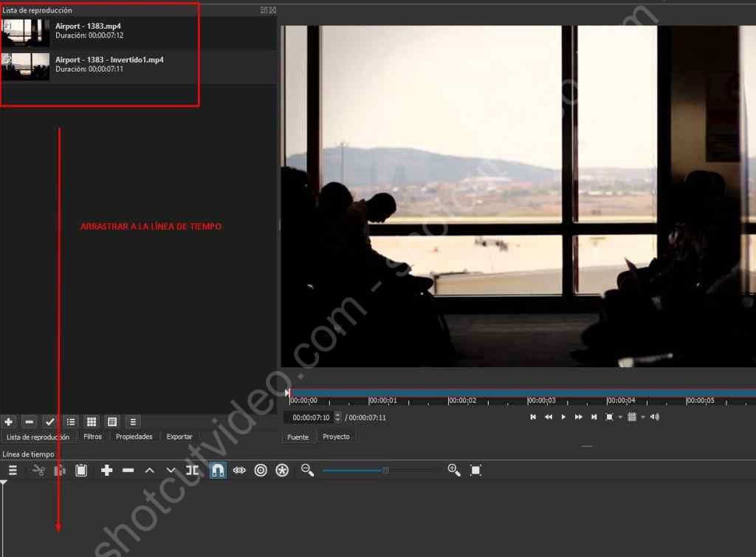Toggle the snapping magnet button
The height and width of the screenshot is (557, 756).
(x=218, y=470)
